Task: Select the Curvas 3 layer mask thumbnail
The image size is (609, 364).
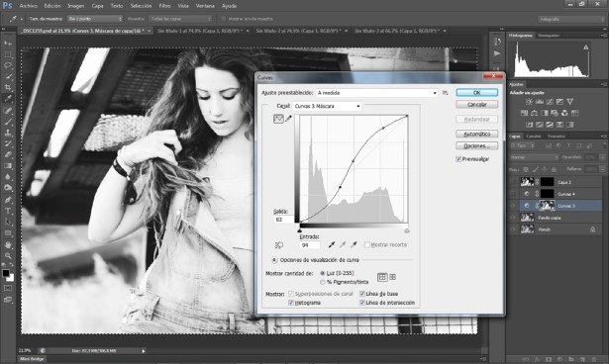Action: tap(548, 206)
